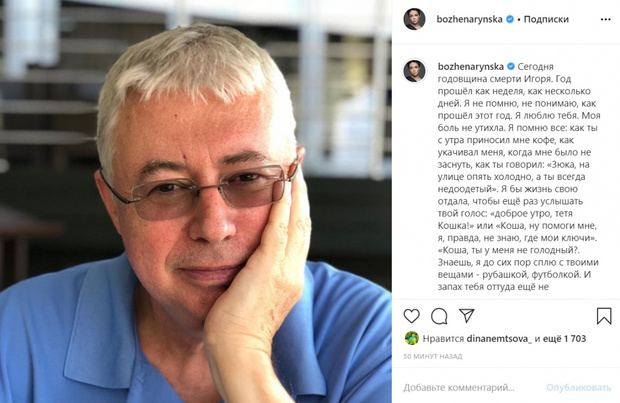Screen dimensions: 620x403
Task: Click the caption text beginning with Сегодня
Action: (x=518, y=177)
